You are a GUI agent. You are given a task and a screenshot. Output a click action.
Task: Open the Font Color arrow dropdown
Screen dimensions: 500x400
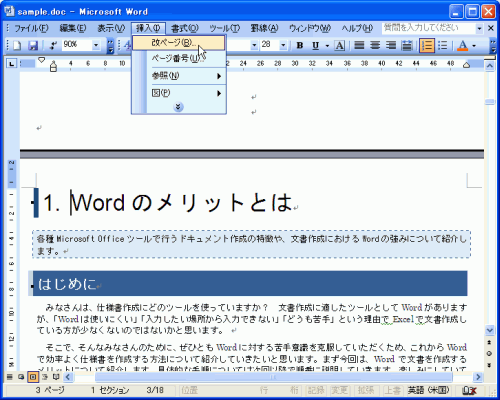474,45
